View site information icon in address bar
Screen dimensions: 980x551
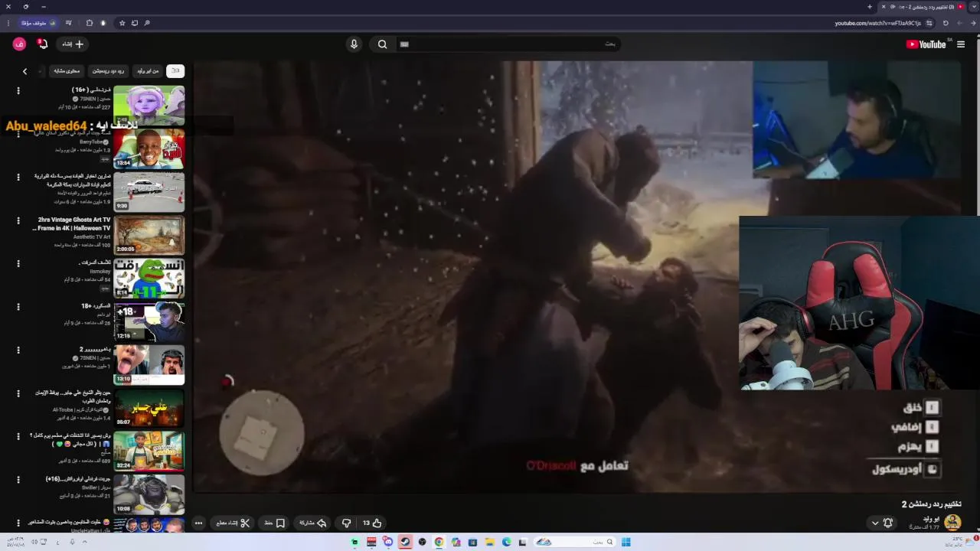point(929,23)
